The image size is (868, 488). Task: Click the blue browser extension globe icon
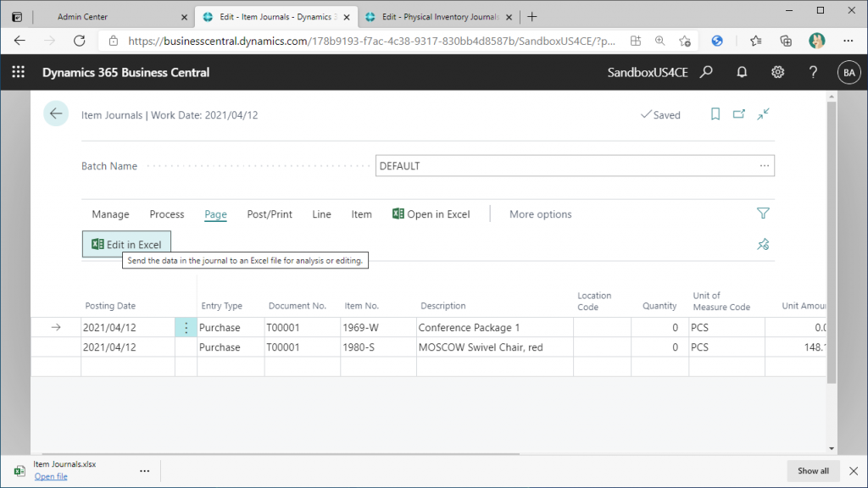717,41
